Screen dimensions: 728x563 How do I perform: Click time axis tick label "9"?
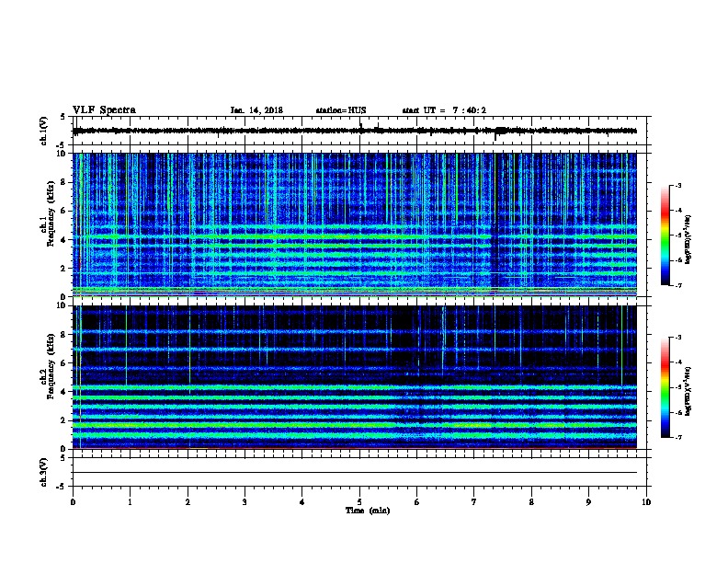588,501
